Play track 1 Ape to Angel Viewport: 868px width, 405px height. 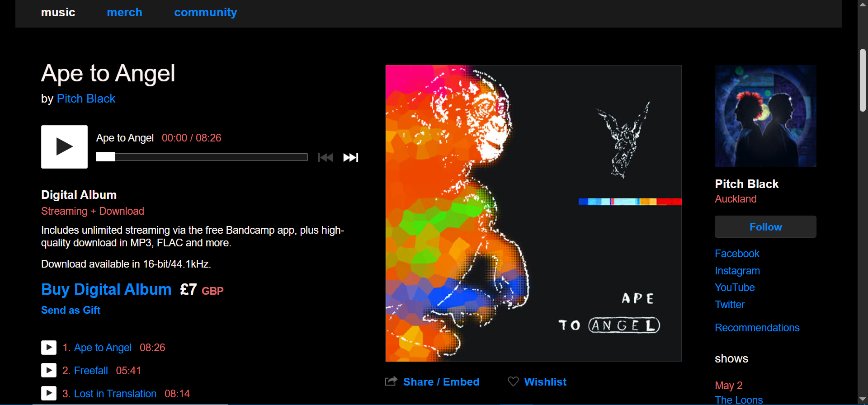click(49, 348)
